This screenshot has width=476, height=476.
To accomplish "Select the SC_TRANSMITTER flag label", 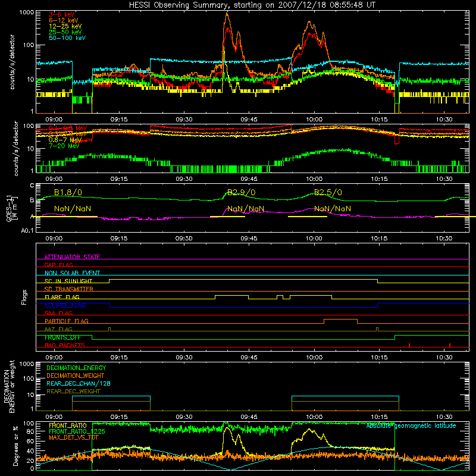I will click(x=69, y=289).
